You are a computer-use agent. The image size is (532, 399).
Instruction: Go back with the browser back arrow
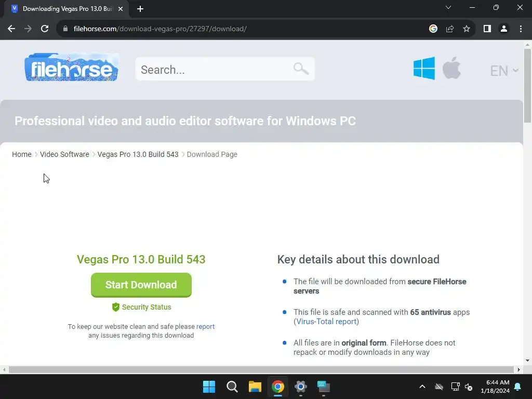pyautogui.click(x=11, y=29)
